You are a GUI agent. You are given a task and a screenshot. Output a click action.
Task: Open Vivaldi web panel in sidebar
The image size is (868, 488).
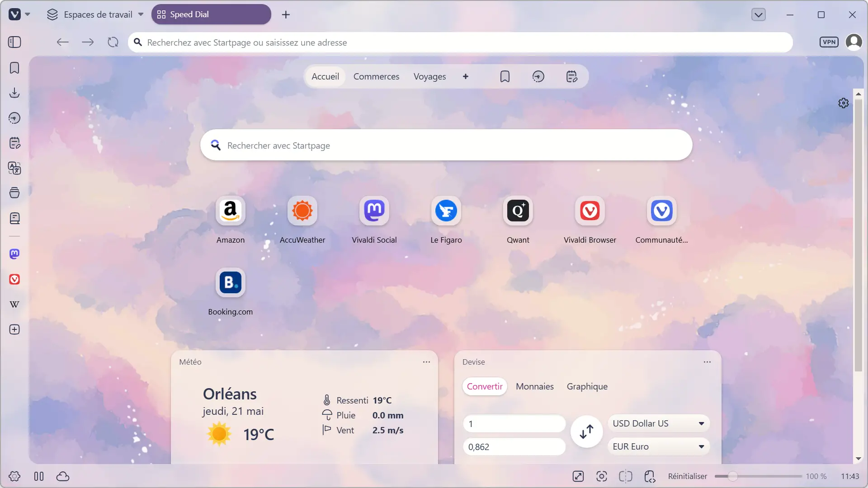(14, 279)
